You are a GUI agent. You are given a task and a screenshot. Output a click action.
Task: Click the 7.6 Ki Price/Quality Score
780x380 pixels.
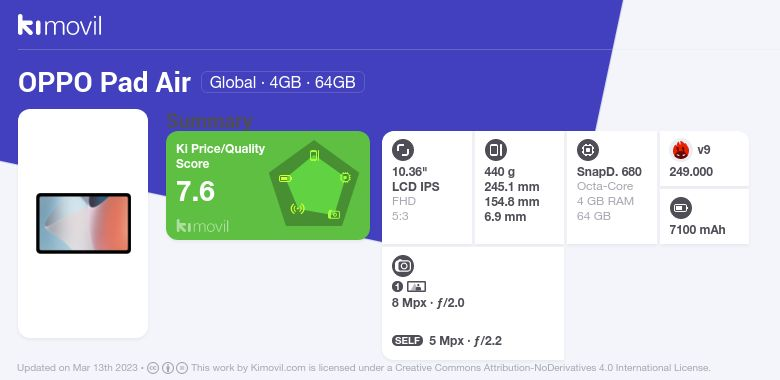pos(195,191)
